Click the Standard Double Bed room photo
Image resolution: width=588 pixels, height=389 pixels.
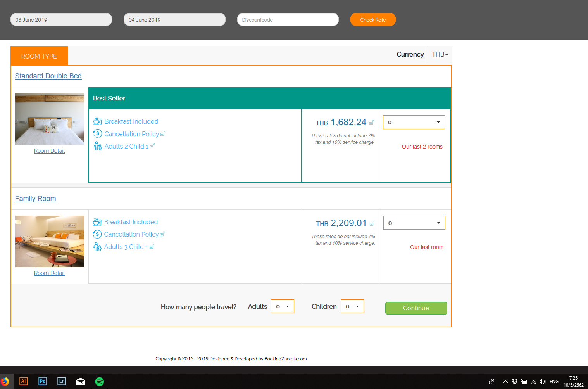(50, 119)
